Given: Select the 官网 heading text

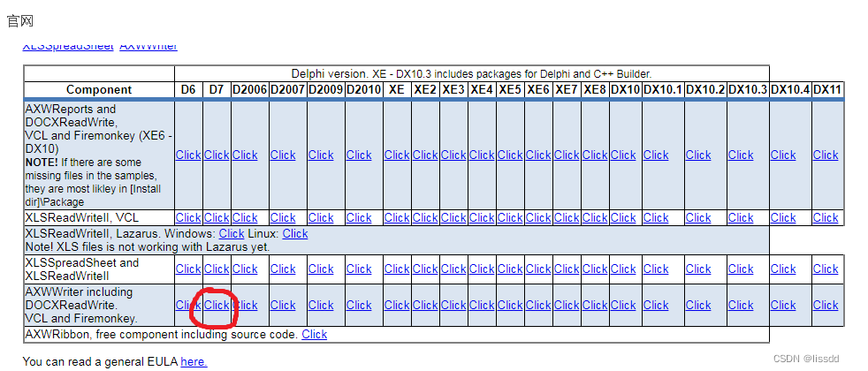Looking at the screenshot, I should 20,21.
